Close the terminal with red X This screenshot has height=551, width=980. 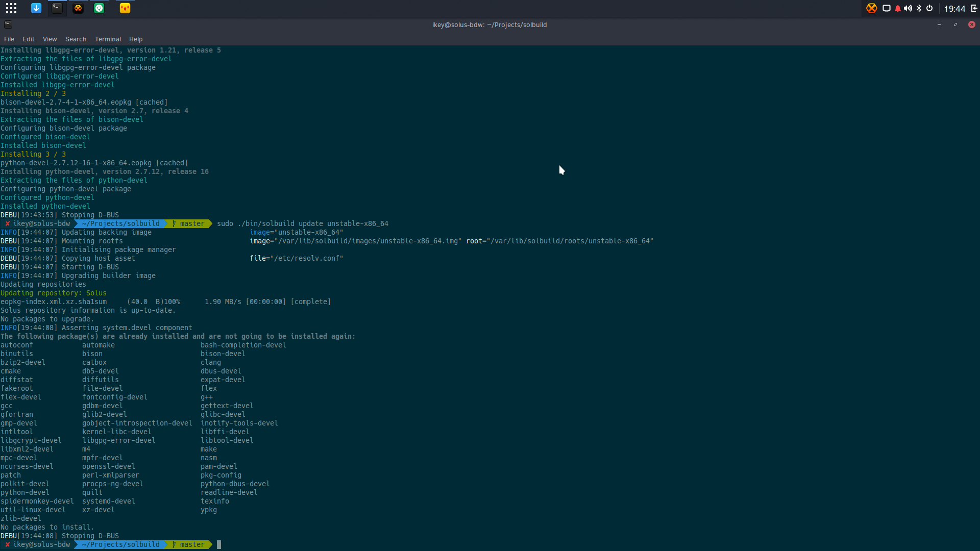[x=972, y=24]
